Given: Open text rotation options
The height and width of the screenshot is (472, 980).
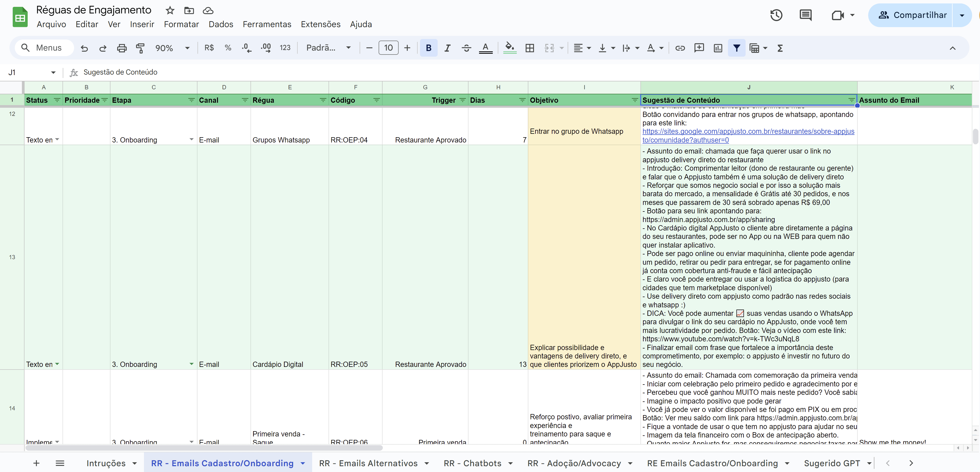Looking at the screenshot, I should [655, 48].
